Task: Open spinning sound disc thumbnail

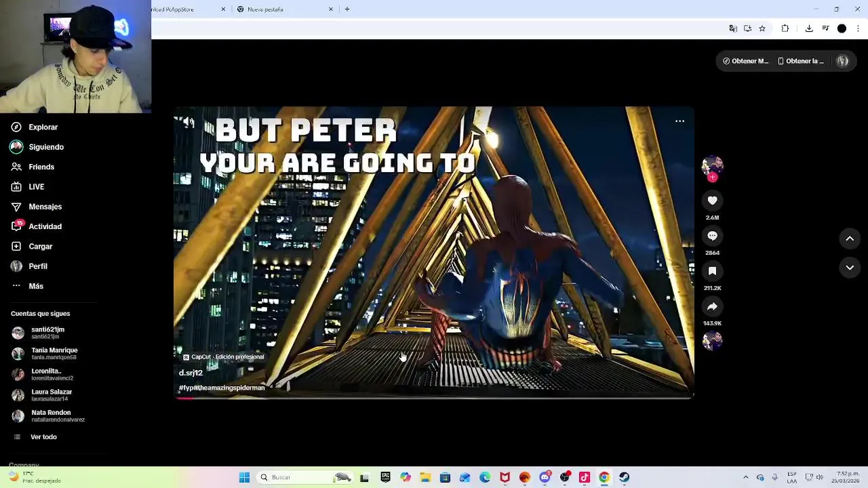Action: [x=712, y=341]
